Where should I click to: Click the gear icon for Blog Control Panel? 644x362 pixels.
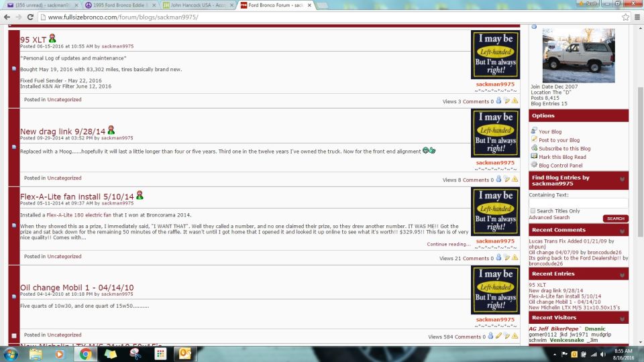tap(534, 165)
